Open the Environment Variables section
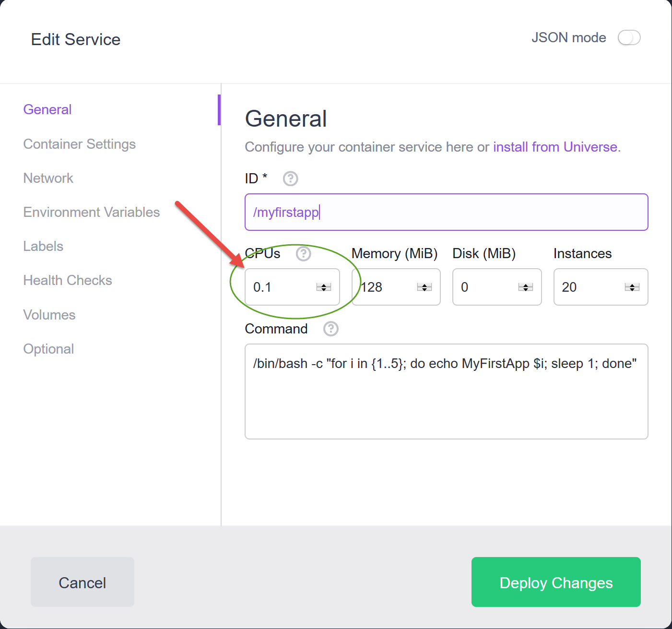 tap(92, 212)
